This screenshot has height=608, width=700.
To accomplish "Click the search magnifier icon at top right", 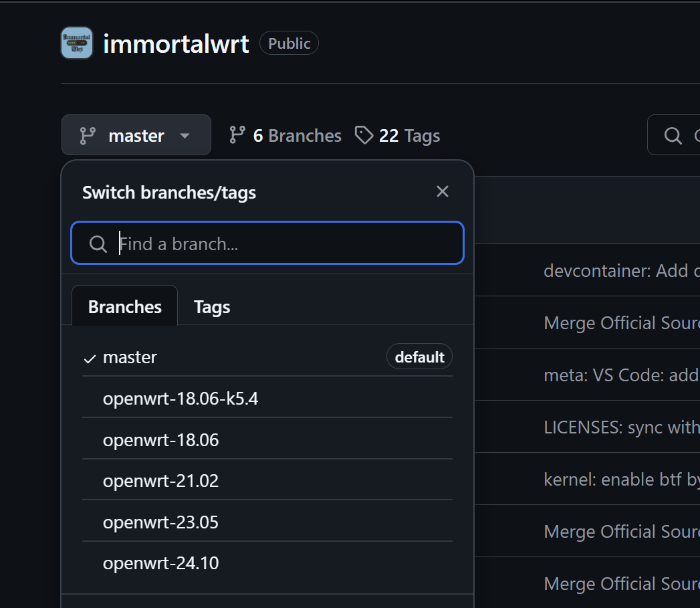I will pos(673,135).
